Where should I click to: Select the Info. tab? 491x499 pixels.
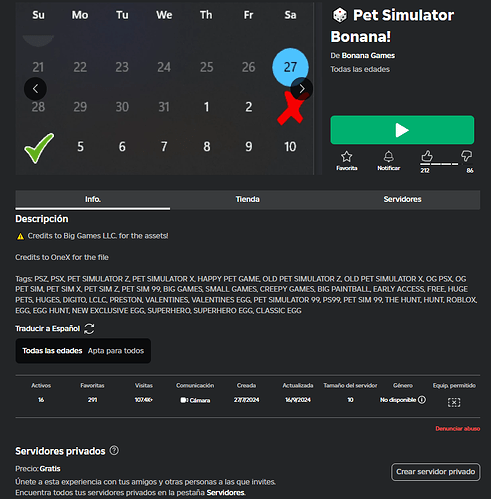93,199
